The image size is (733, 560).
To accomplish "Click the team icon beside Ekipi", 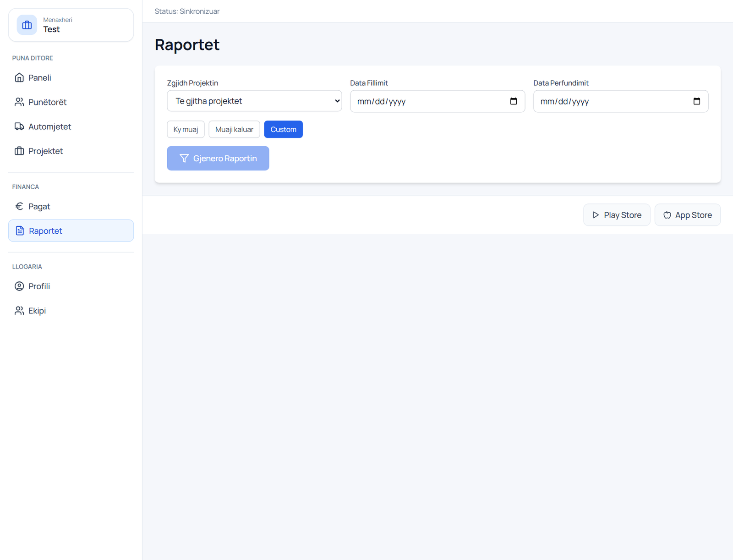I will pyautogui.click(x=19, y=311).
